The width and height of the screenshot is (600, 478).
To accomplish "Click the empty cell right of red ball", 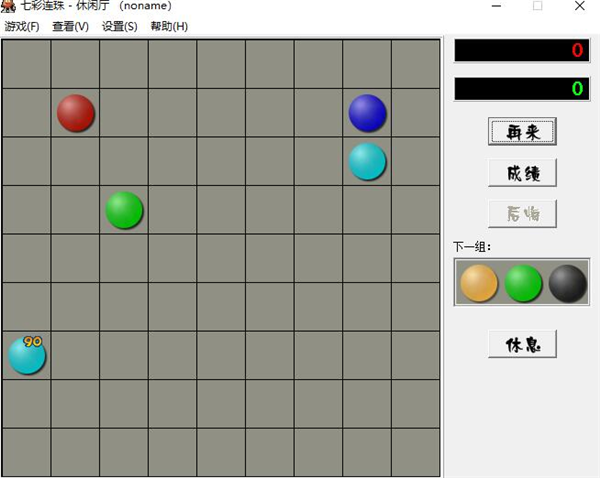I will click(124, 113).
